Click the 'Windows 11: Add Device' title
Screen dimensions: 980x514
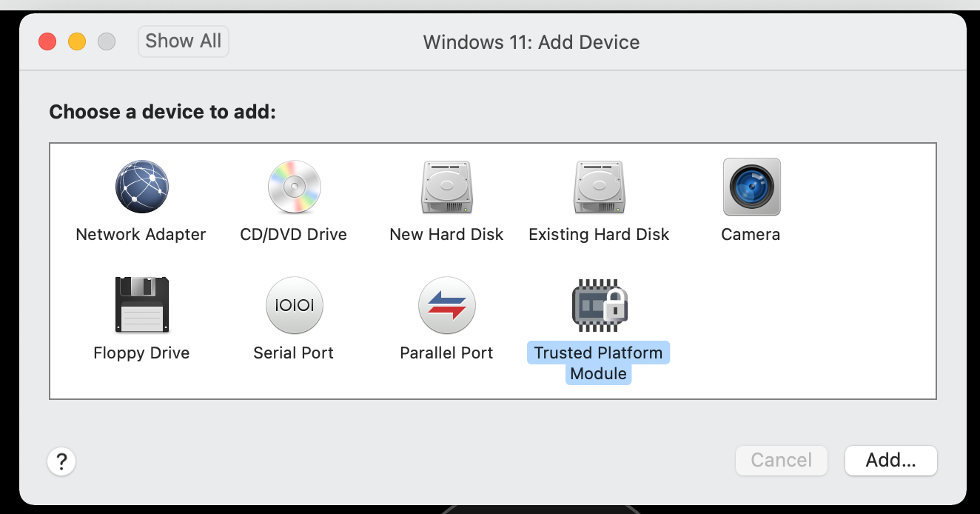(x=531, y=42)
